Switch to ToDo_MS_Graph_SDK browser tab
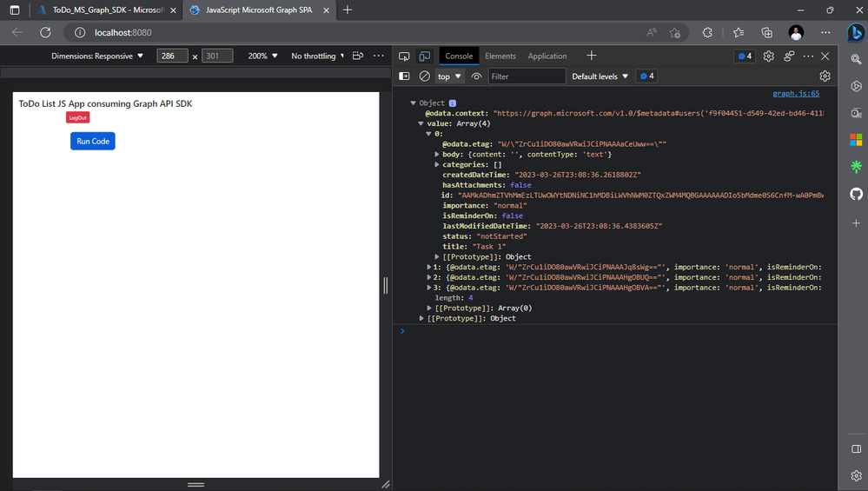Viewport: 868px width, 491px height. pyautogui.click(x=108, y=10)
